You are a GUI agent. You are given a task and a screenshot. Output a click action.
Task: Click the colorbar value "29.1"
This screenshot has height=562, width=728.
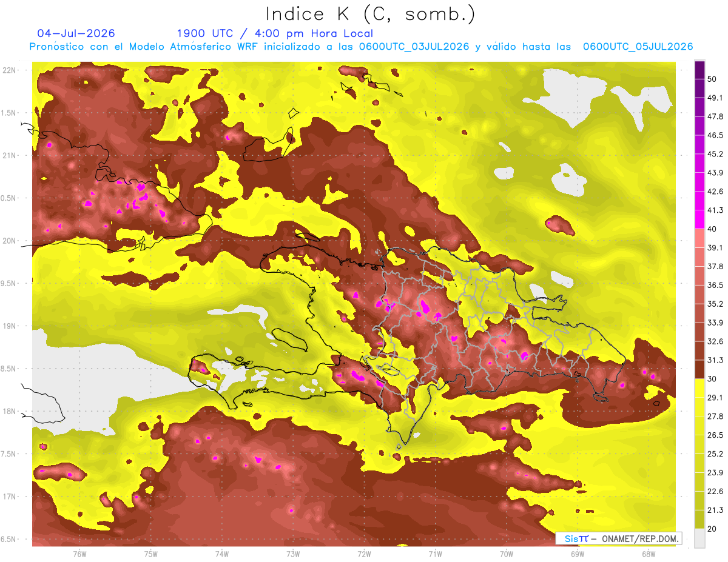click(x=716, y=397)
